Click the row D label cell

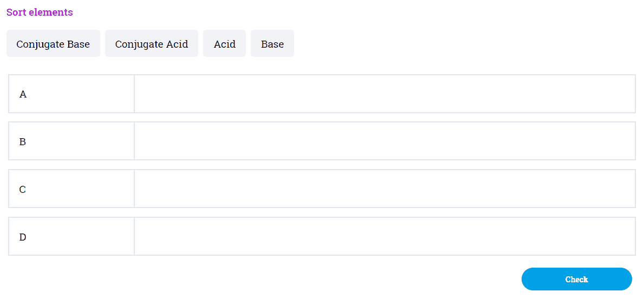tap(71, 237)
